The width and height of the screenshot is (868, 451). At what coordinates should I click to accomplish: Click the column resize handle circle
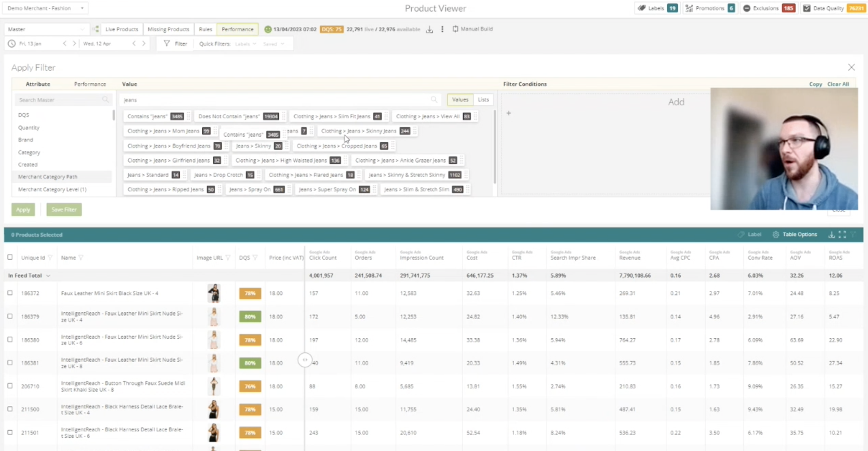click(x=305, y=360)
